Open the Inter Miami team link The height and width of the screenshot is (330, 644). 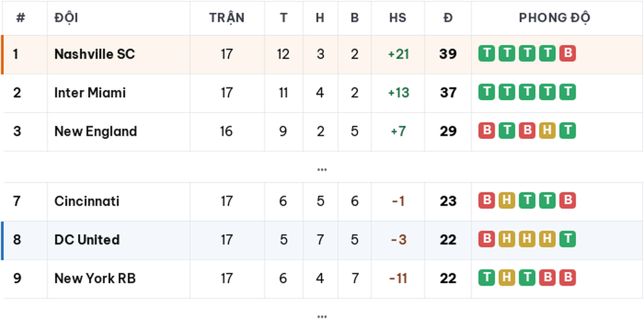point(90,93)
